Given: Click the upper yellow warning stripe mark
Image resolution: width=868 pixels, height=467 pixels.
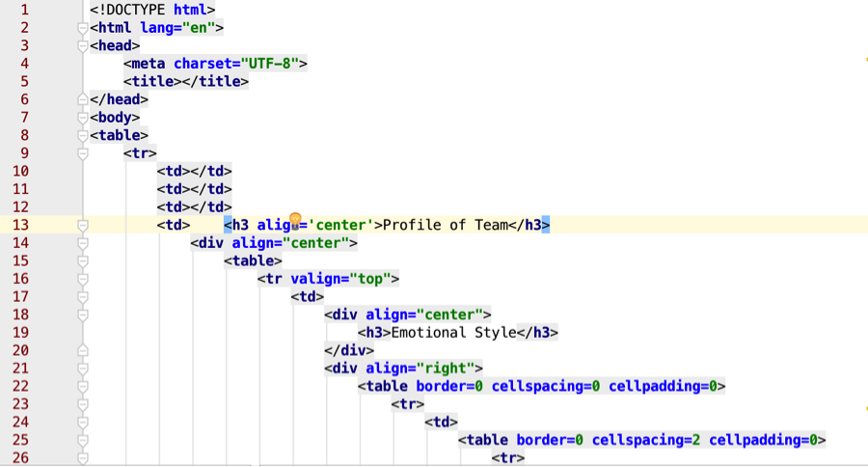Looking at the screenshot, I should (x=866, y=59).
